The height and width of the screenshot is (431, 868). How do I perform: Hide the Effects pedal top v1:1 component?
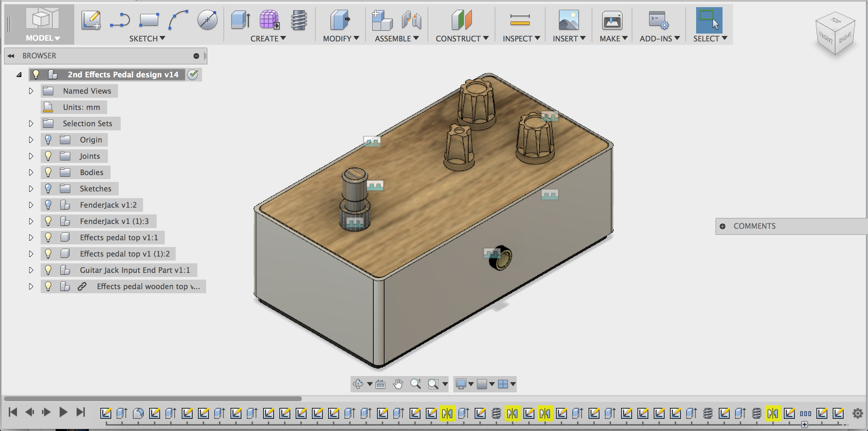tap(48, 237)
